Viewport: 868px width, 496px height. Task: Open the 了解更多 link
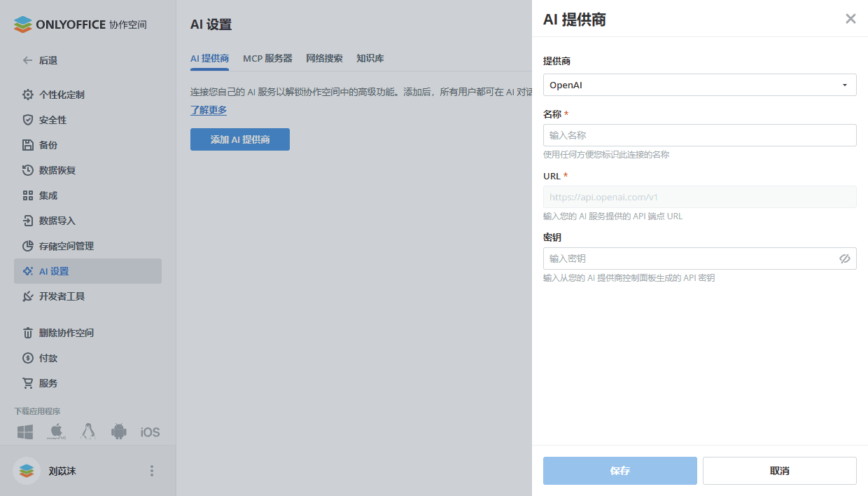point(207,110)
